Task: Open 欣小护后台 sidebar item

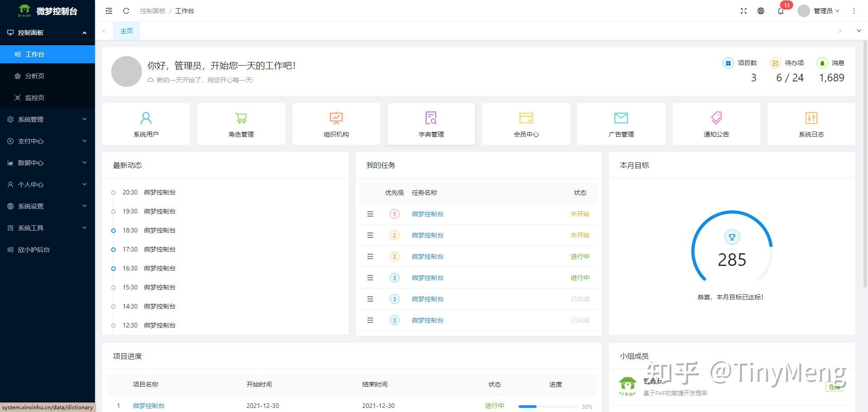Action: (47, 250)
